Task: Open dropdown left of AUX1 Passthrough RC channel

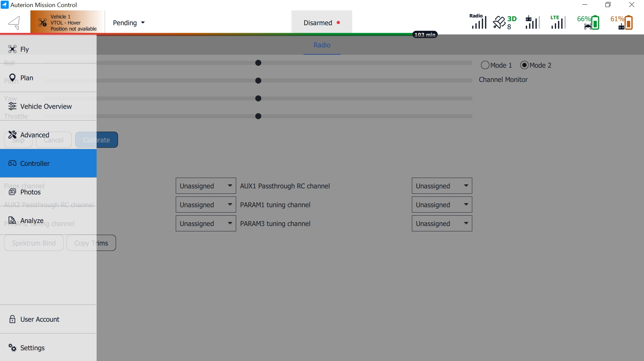Action: click(206, 186)
